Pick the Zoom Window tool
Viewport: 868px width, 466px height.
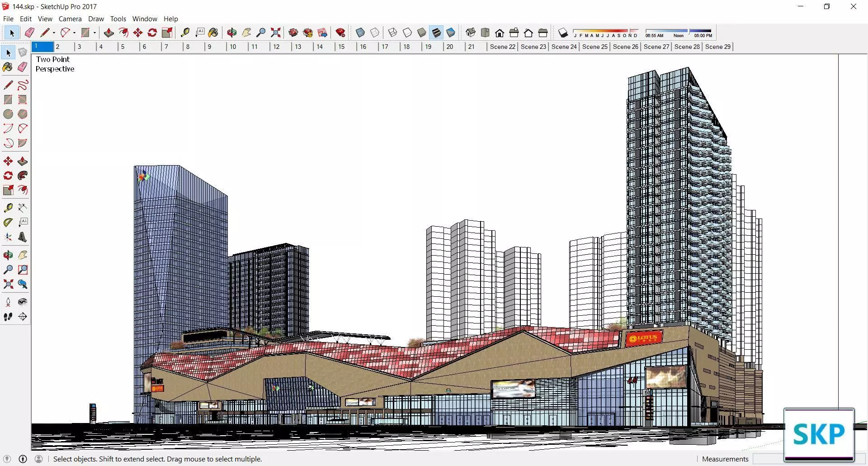pyautogui.click(x=23, y=270)
